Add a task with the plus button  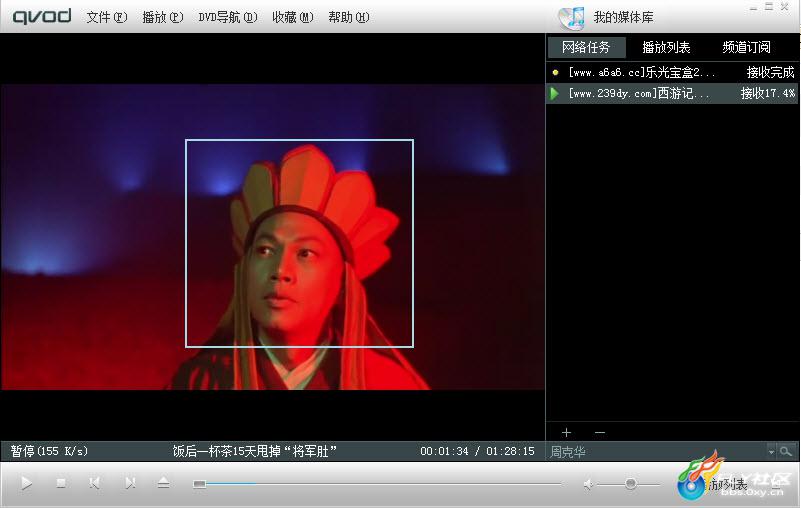566,433
